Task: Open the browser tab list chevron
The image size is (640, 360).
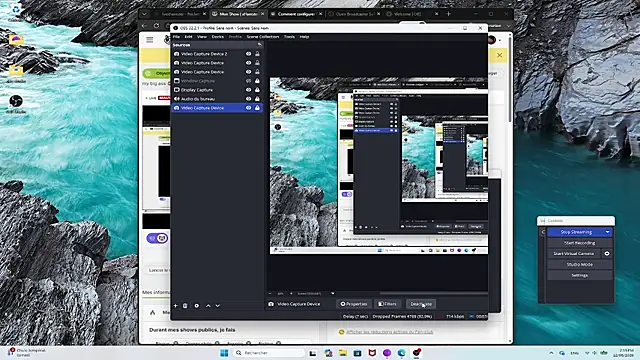Action: tap(144, 14)
